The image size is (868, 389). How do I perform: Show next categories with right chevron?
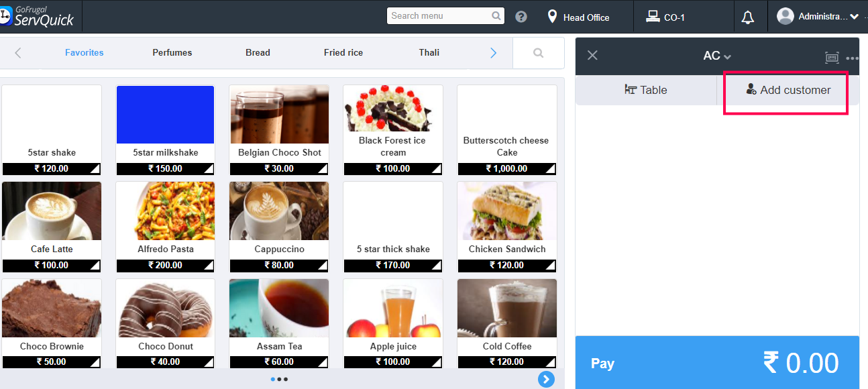[x=494, y=53]
